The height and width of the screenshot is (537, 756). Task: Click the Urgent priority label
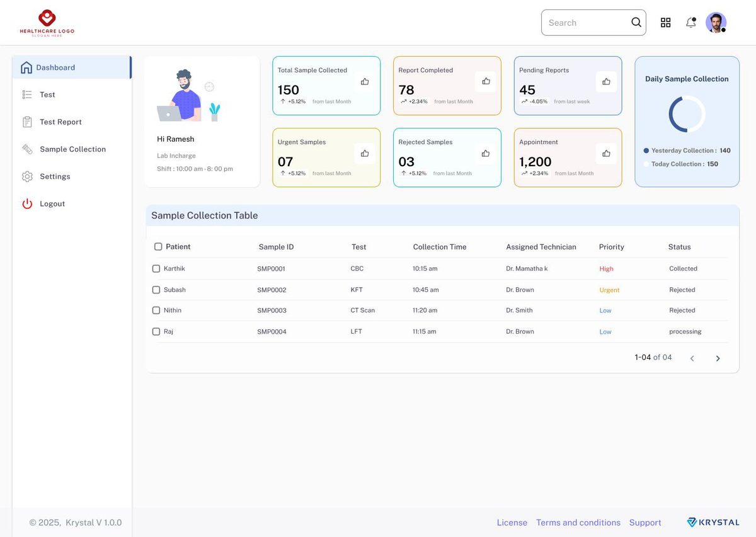coord(609,290)
